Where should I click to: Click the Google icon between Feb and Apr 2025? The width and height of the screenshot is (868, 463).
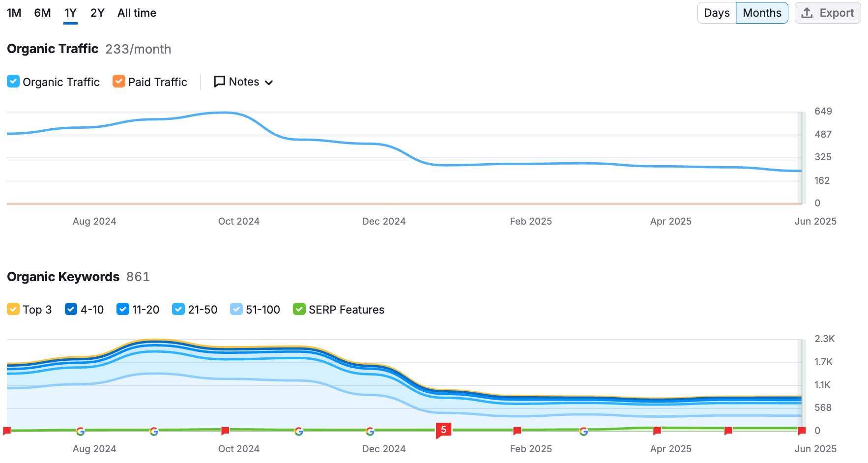pyautogui.click(x=583, y=431)
